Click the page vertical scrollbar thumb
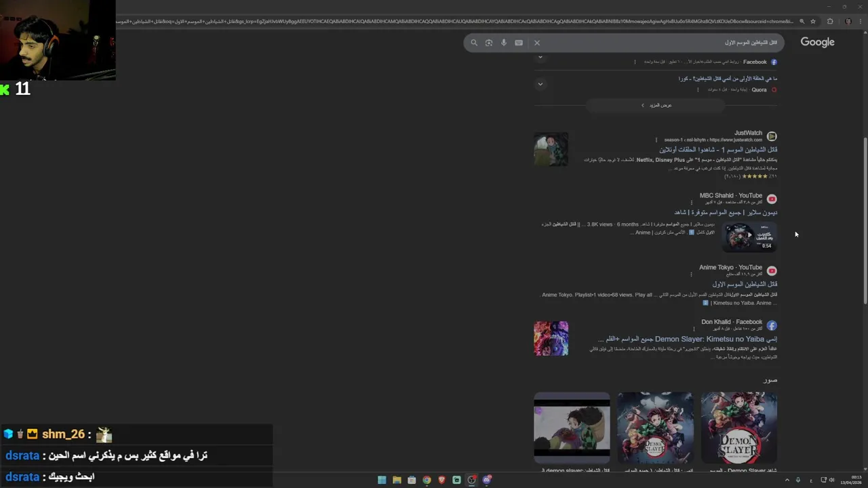 pyautogui.click(x=865, y=220)
